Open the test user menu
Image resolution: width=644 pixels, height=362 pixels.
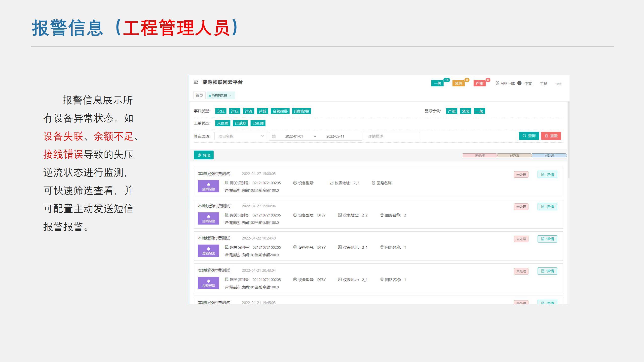tap(558, 84)
